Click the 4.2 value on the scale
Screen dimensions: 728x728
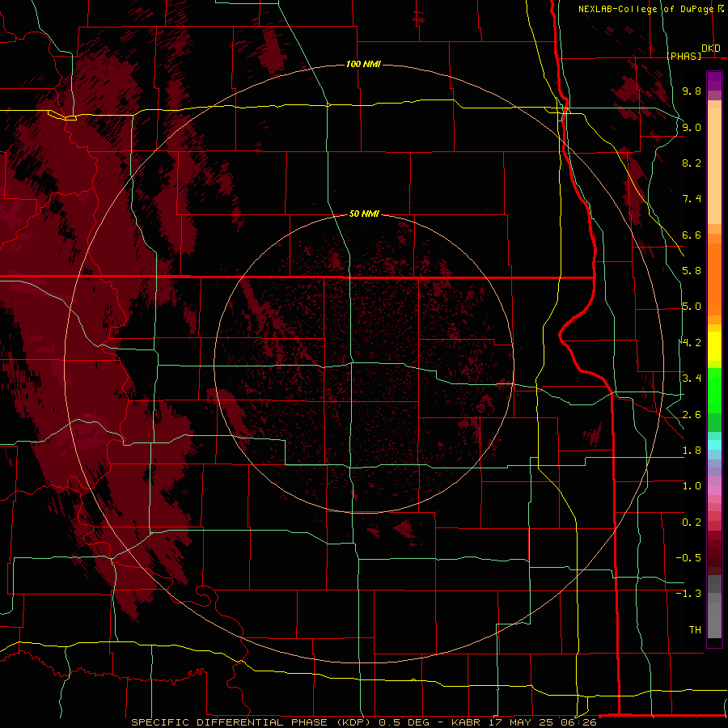coord(692,343)
